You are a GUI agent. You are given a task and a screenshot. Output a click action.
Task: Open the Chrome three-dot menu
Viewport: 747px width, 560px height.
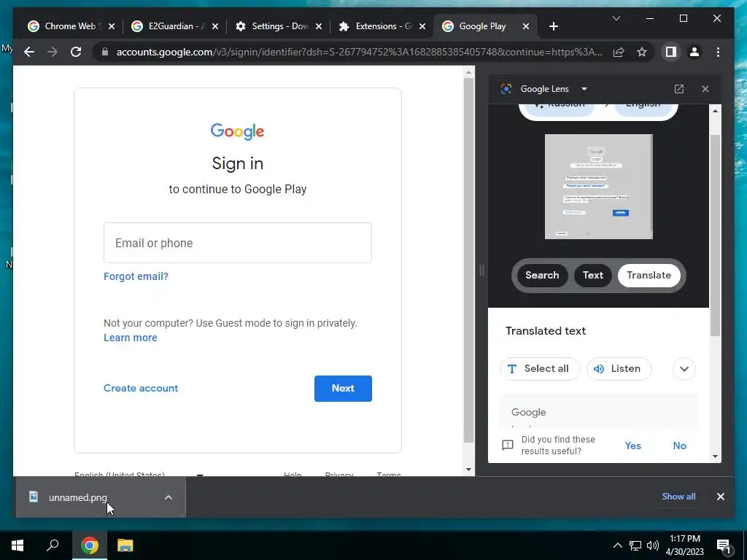click(x=718, y=52)
